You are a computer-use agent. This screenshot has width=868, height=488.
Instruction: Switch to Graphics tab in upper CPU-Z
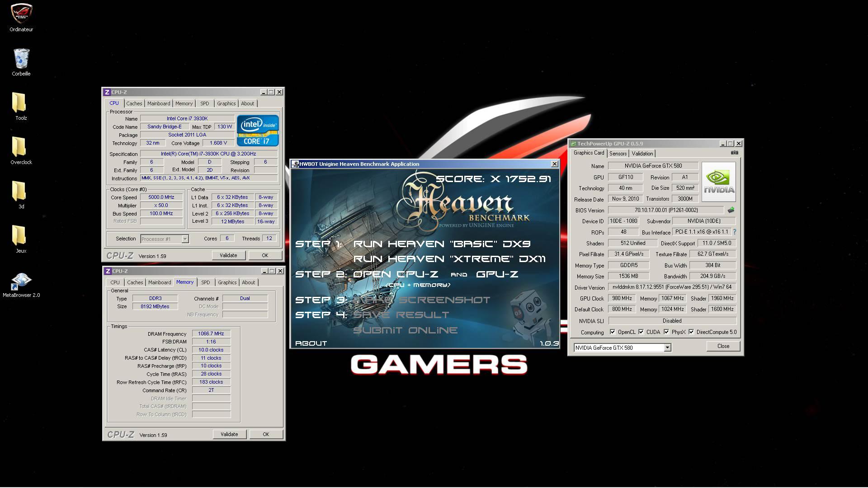pyautogui.click(x=226, y=103)
